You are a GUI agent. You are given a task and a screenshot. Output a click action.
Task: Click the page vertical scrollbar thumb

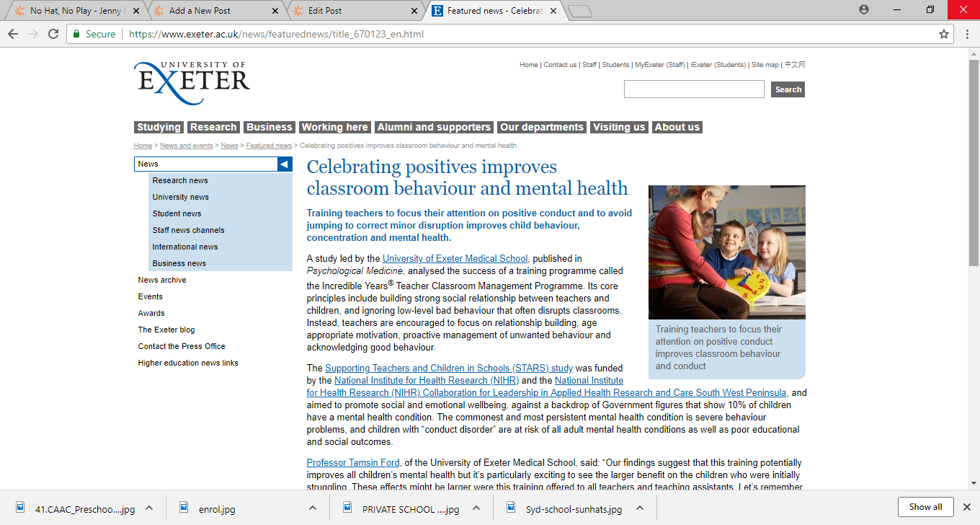pos(974,162)
